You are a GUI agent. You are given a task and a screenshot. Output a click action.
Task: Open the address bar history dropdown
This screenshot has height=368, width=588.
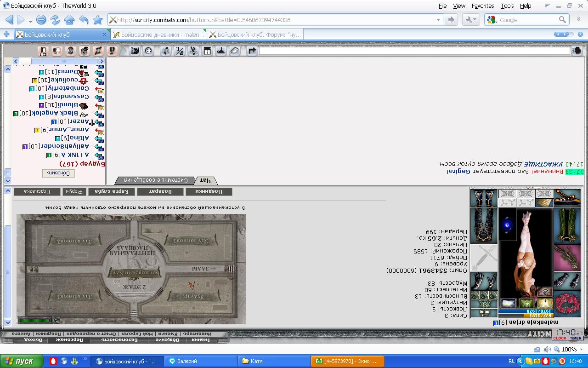pyautogui.click(x=439, y=20)
